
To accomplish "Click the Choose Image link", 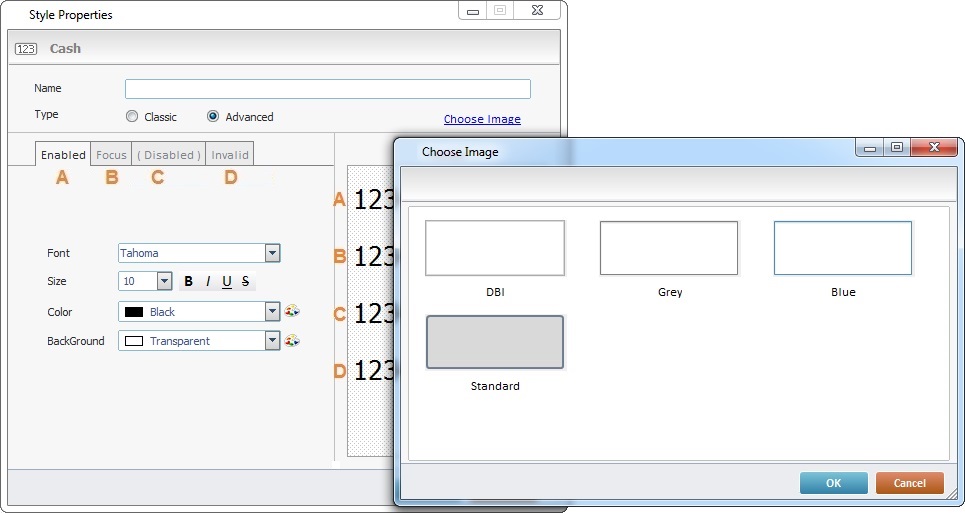I will pyautogui.click(x=482, y=119).
